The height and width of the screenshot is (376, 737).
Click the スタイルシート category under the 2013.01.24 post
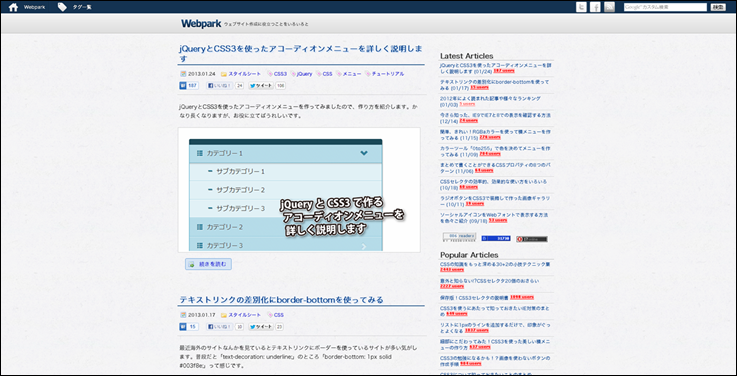(x=244, y=74)
